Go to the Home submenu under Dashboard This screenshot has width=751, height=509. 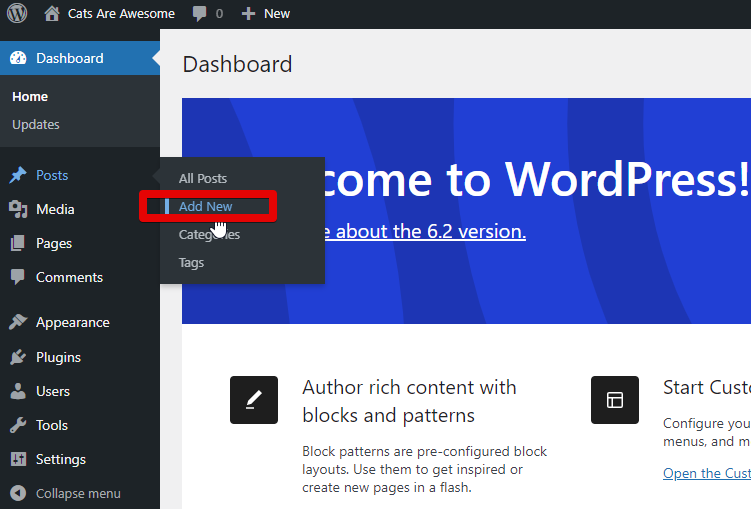point(30,97)
